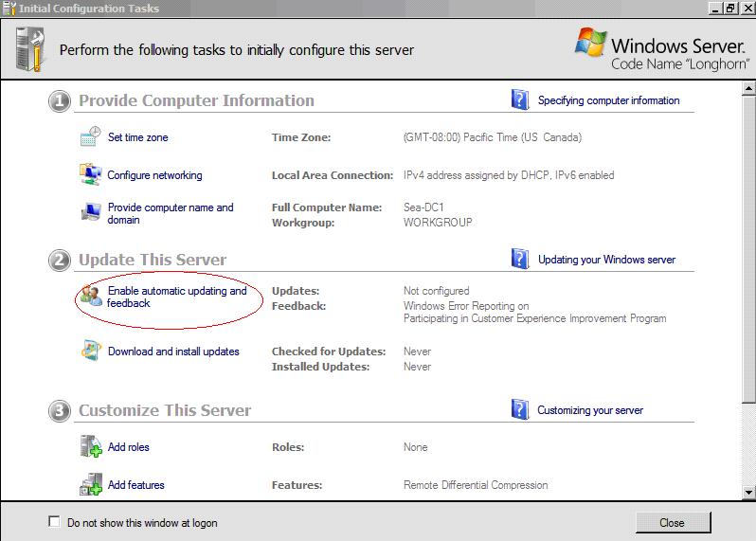756x541 pixels.
Task: Enable Do not show this window at logon
Action: pos(54,522)
